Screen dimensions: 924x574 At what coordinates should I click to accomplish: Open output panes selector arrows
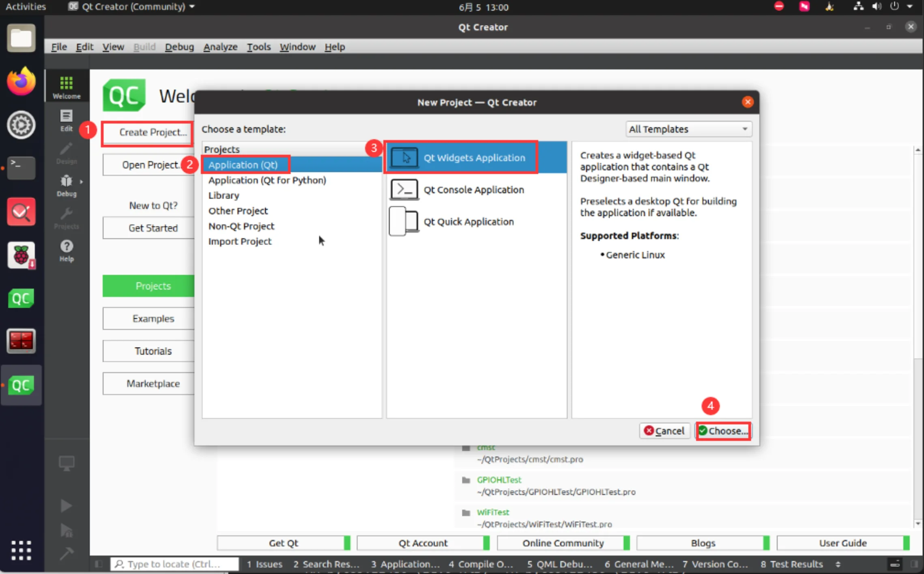838,564
